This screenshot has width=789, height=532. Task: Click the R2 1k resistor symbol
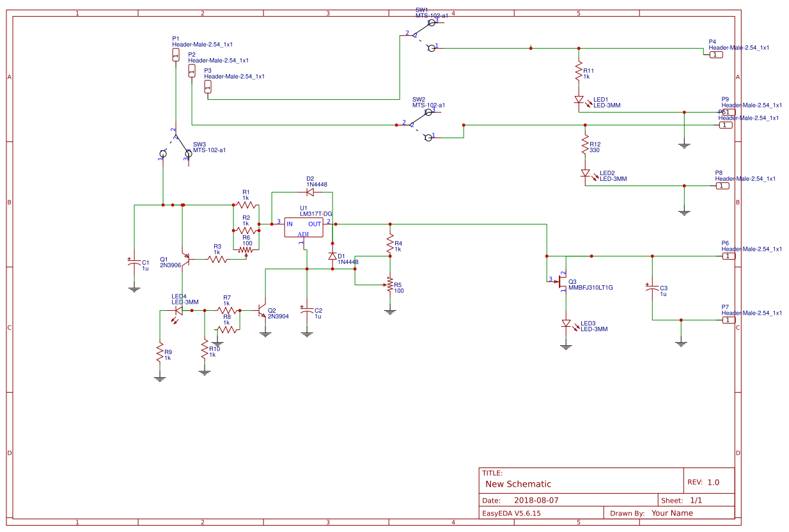tap(246, 230)
